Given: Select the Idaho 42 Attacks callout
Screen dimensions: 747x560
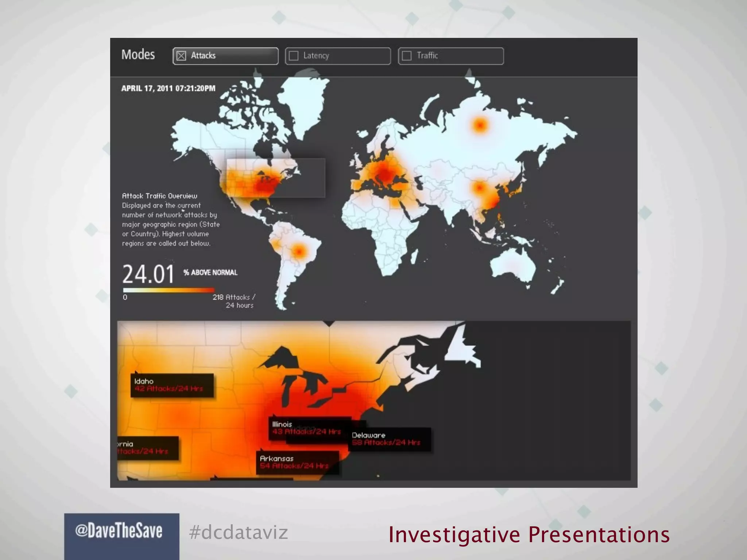Looking at the screenshot, I should coord(172,385).
